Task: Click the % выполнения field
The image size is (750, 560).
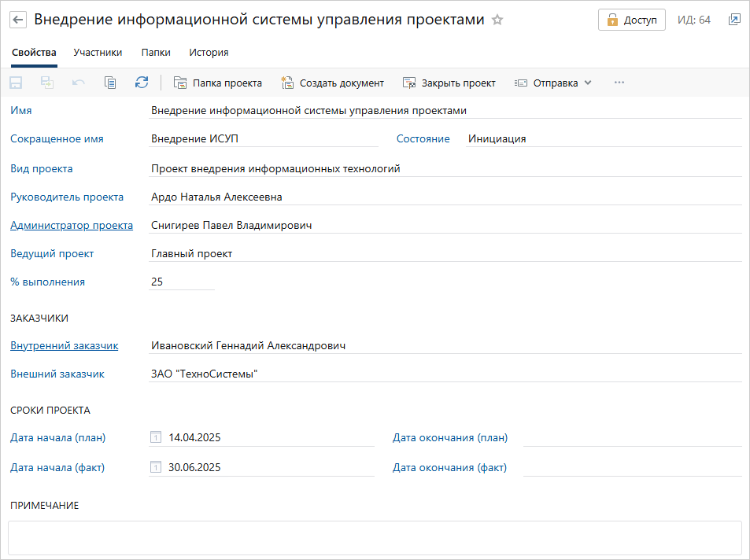Action: pyautogui.click(x=181, y=282)
